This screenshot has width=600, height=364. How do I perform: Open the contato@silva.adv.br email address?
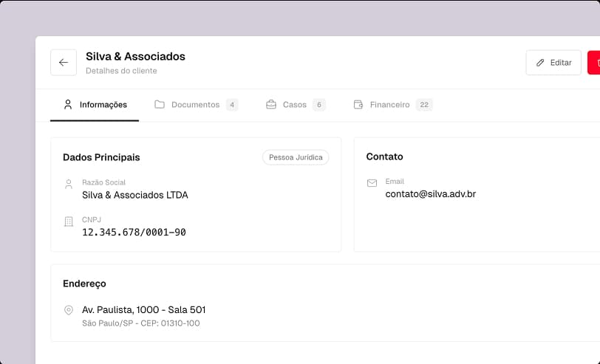click(430, 194)
